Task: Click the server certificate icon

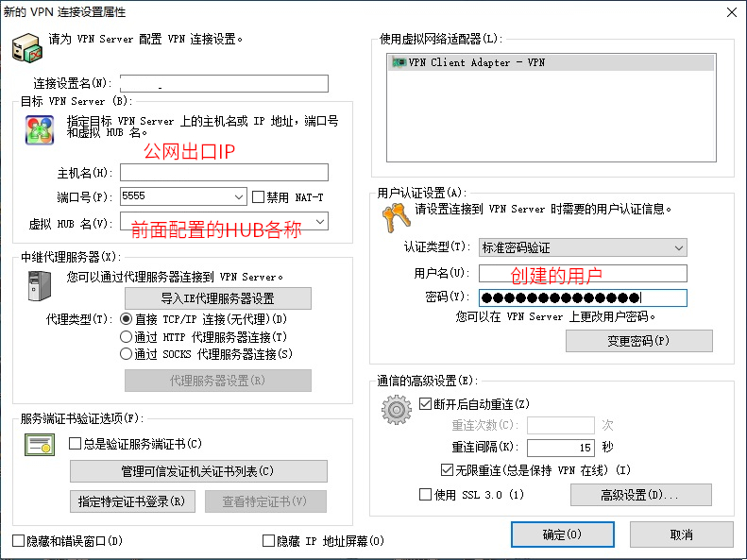Action: tap(40, 444)
